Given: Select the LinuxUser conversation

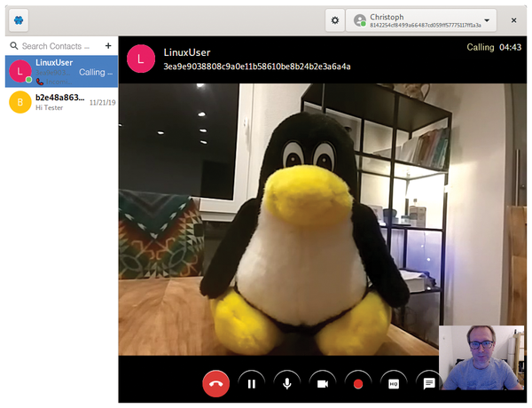Looking at the screenshot, I should click(x=61, y=72).
